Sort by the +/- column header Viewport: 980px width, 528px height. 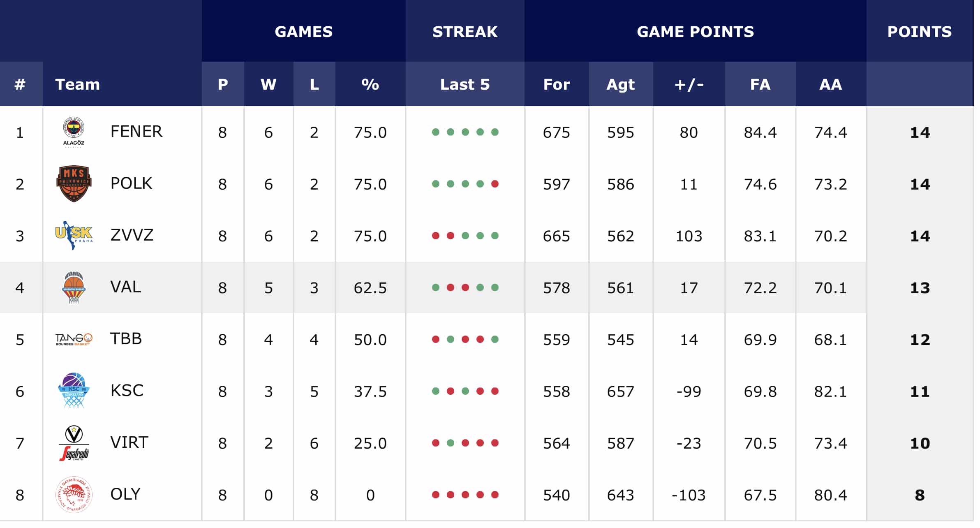click(689, 84)
